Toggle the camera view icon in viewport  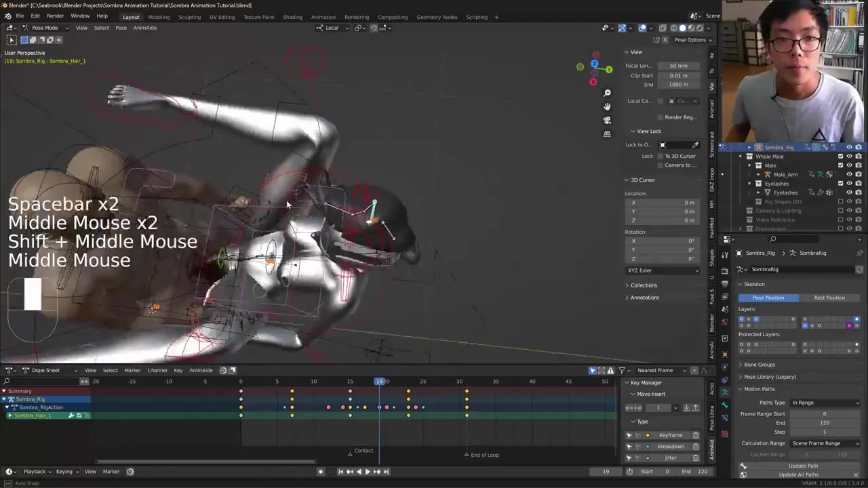coord(607,120)
